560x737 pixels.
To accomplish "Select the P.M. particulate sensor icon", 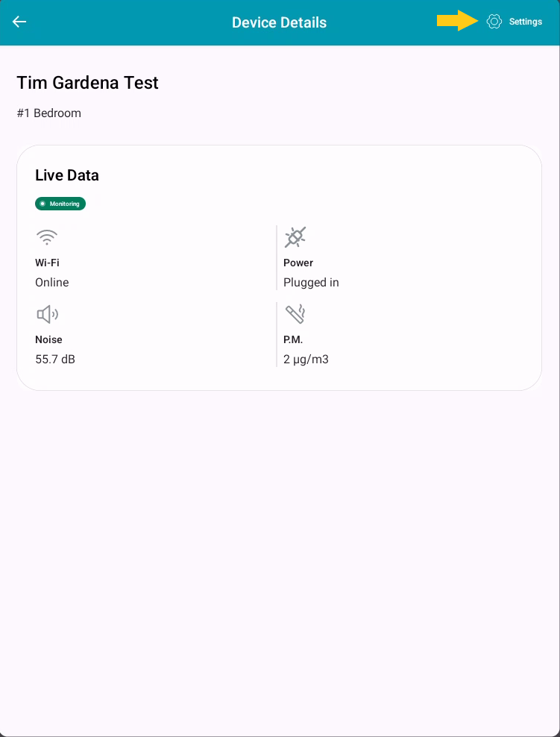I will [295, 314].
